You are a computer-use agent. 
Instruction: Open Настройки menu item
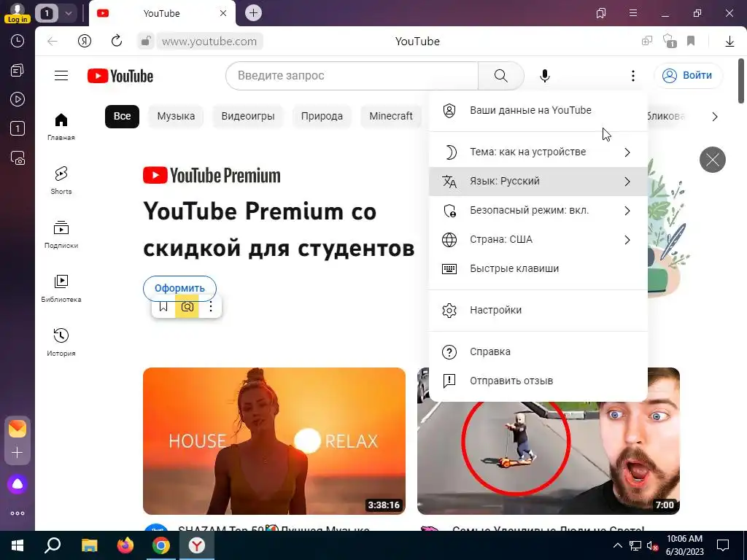click(x=538, y=310)
